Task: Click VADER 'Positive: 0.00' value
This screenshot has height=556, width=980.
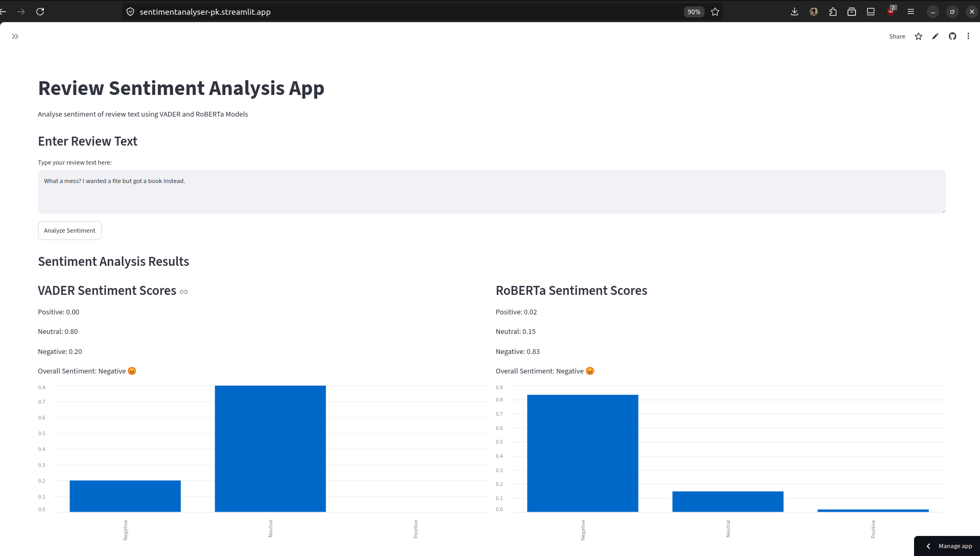Action: 59,312
